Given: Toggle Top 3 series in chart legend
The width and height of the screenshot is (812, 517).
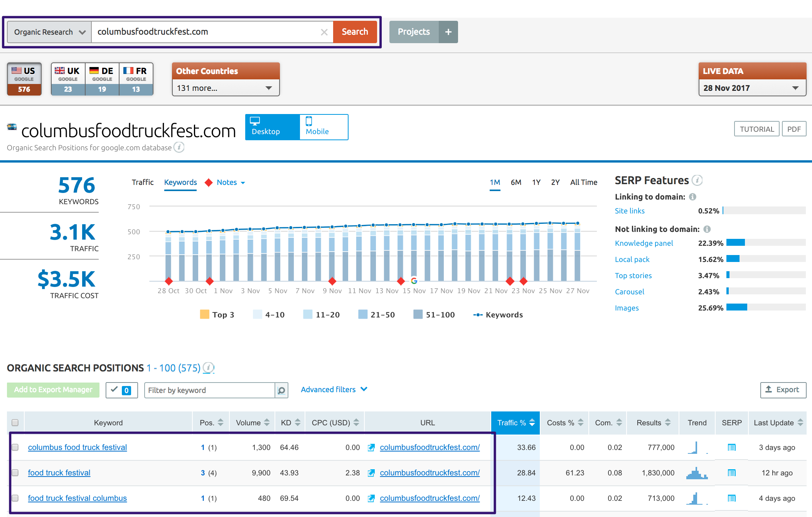Looking at the screenshot, I should (217, 315).
